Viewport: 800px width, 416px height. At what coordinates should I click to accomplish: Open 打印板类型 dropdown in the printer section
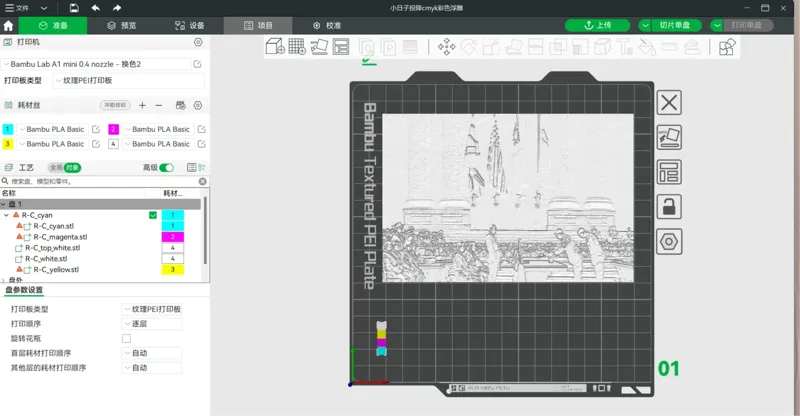pos(129,81)
